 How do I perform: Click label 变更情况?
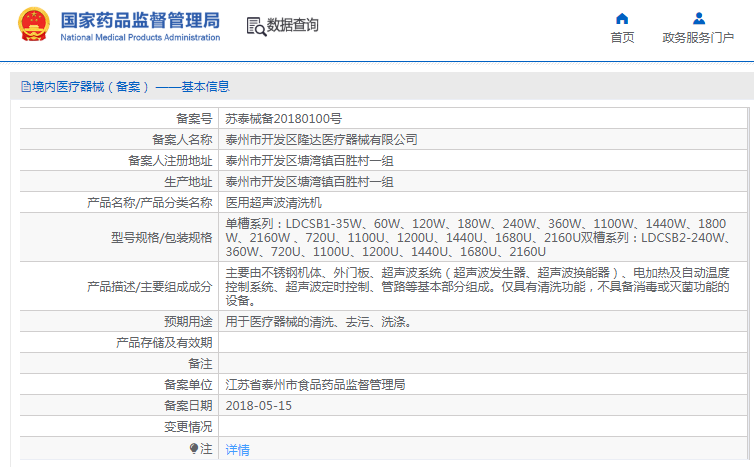click(x=188, y=427)
